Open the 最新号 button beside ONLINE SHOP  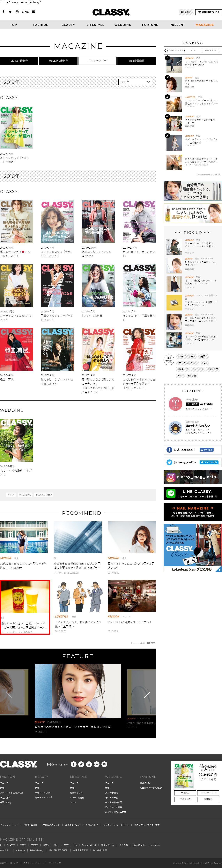click(186, 12)
